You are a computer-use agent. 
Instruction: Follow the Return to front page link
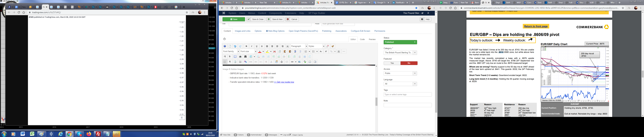(x=536, y=26)
